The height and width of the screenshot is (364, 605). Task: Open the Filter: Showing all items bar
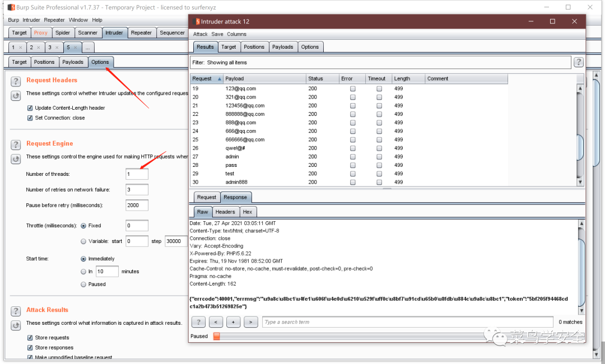pyautogui.click(x=380, y=63)
